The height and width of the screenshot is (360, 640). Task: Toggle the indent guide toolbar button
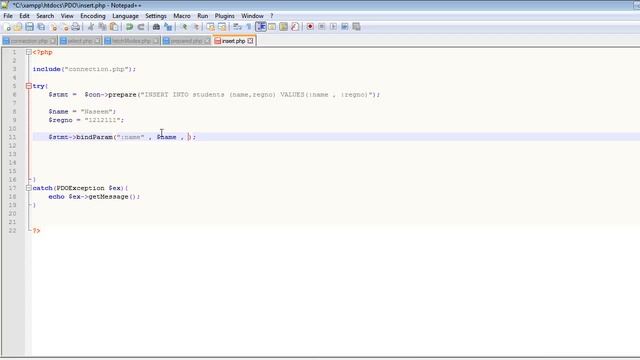tap(261, 27)
